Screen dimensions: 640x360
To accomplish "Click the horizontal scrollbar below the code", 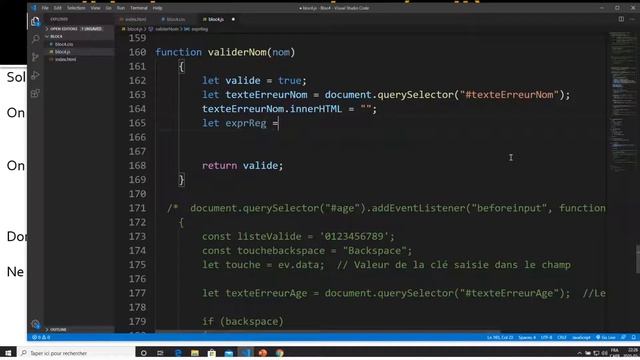I will (x=327, y=332).
